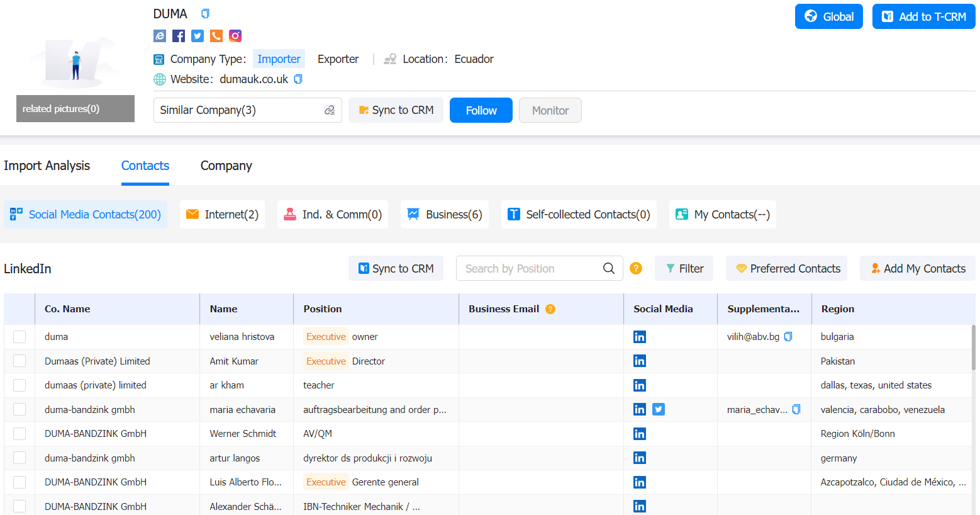Click the Global button
The width and height of the screenshot is (980, 515).
click(x=829, y=16)
